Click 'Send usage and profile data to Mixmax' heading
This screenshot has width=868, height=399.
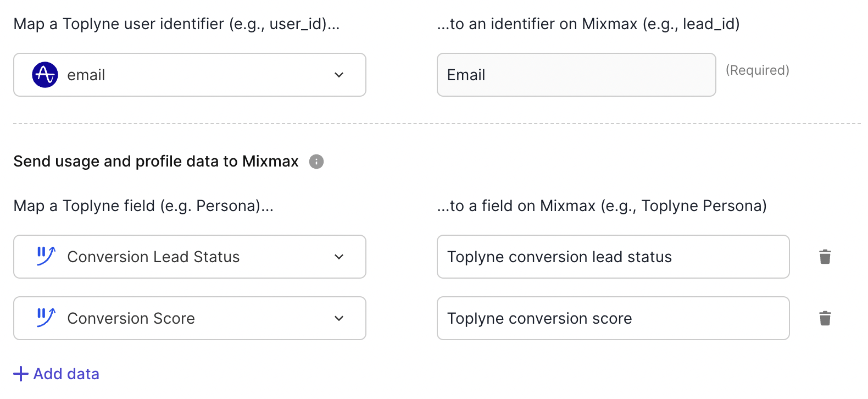(x=156, y=162)
